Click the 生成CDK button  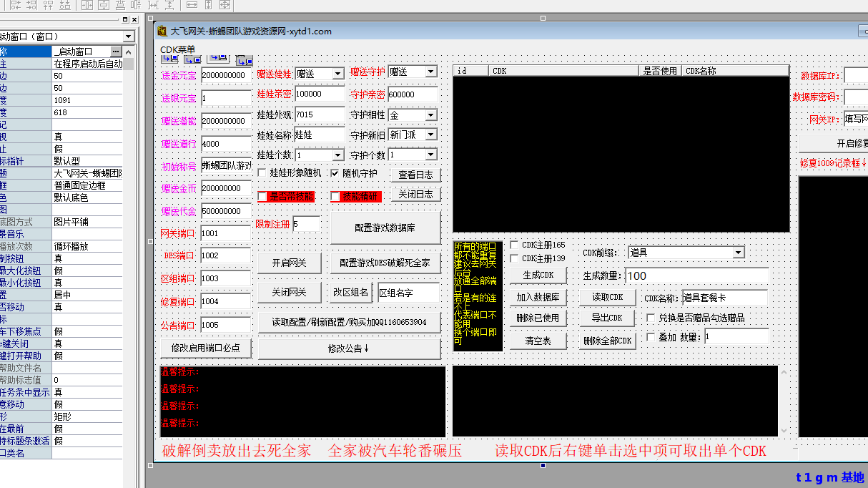[x=538, y=275]
